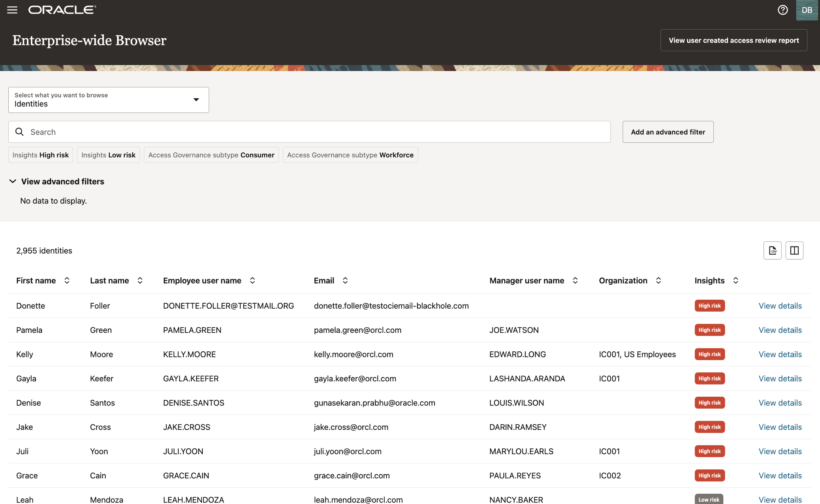Open the manage columns panel

coord(794,250)
